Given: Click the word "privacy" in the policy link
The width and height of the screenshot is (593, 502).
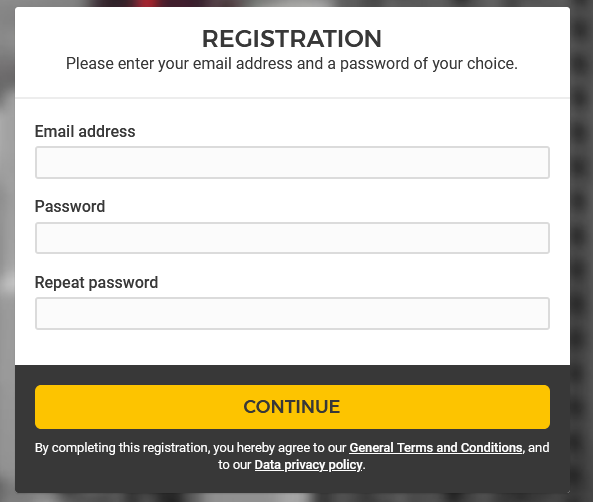Looking at the screenshot, I should [304, 465].
